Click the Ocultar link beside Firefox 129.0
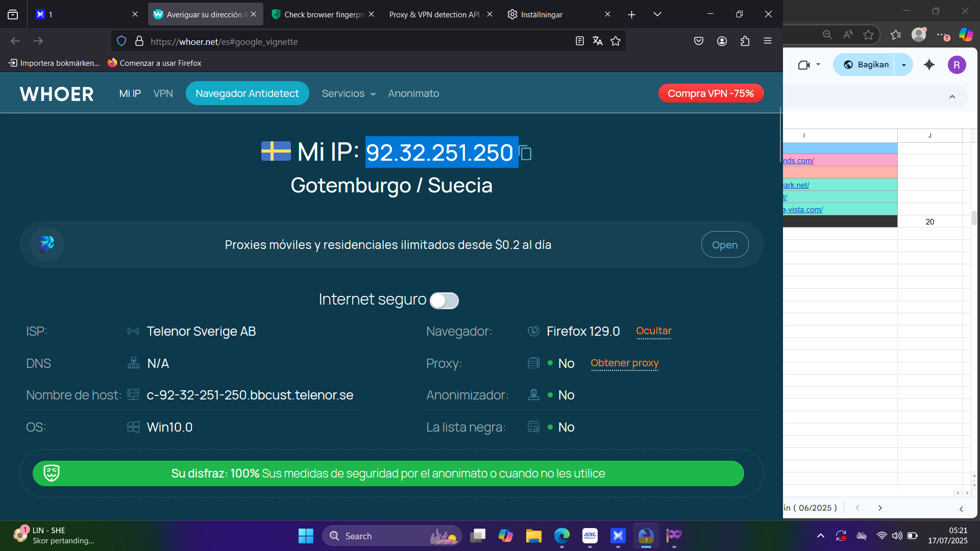The image size is (980, 551). click(x=654, y=331)
